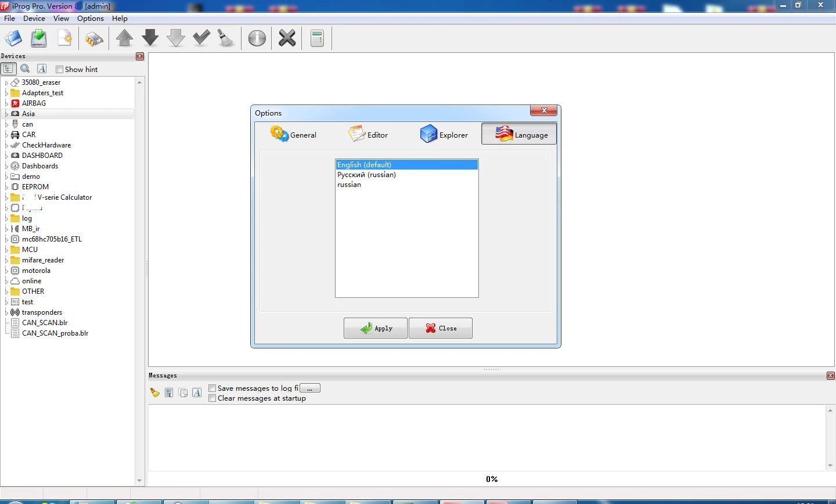Expand the DASHBOARD tree node
This screenshot has height=504, width=836.
click(x=6, y=156)
